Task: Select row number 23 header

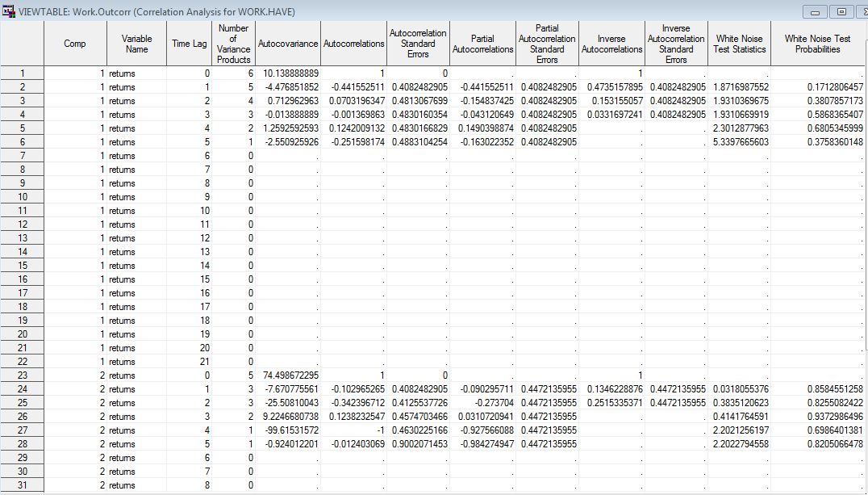Action: (x=22, y=375)
